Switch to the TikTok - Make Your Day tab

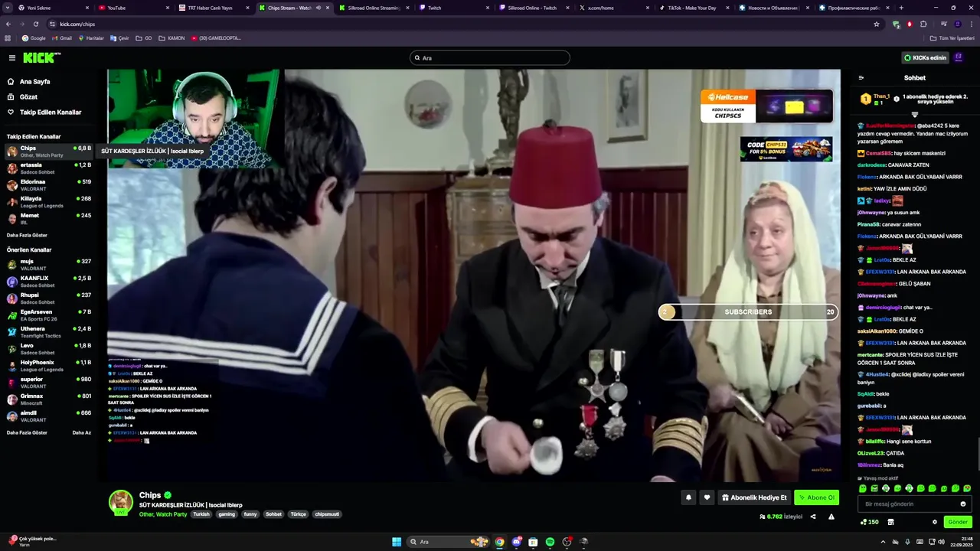click(x=695, y=8)
